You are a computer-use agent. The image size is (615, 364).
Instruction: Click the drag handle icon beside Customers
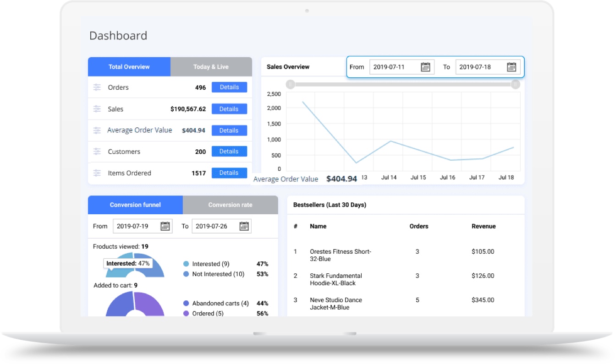tap(97, 152)
